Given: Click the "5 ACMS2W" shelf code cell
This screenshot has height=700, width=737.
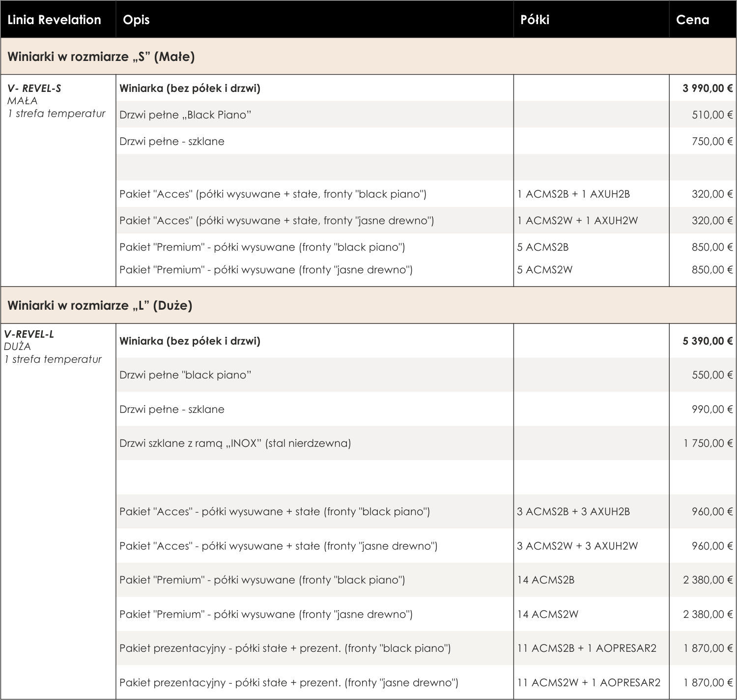Looking at the screenshot, I should (x=544, y=270).
